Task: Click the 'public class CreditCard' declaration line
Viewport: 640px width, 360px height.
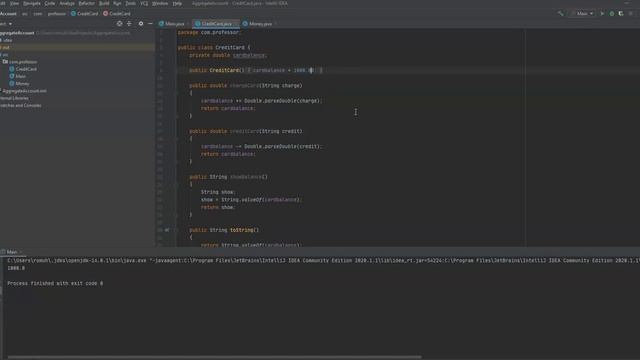Action: click(x=214, y=47)
